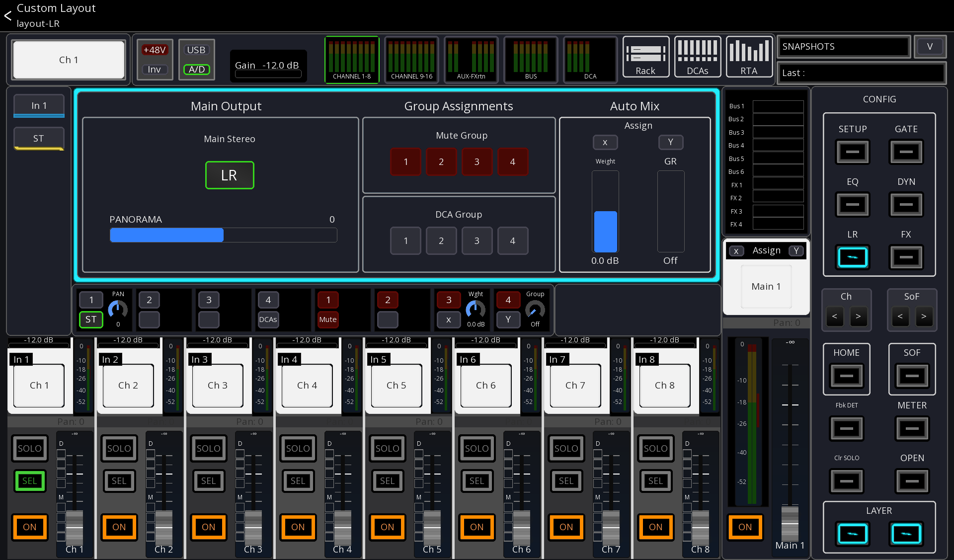The image size is (954, 560).
Task: Switch to the In 1 tab
Action: point(39,106)
